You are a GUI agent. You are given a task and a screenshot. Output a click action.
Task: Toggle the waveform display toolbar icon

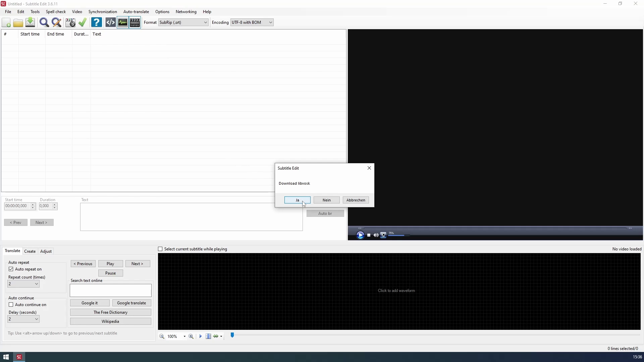123,22
